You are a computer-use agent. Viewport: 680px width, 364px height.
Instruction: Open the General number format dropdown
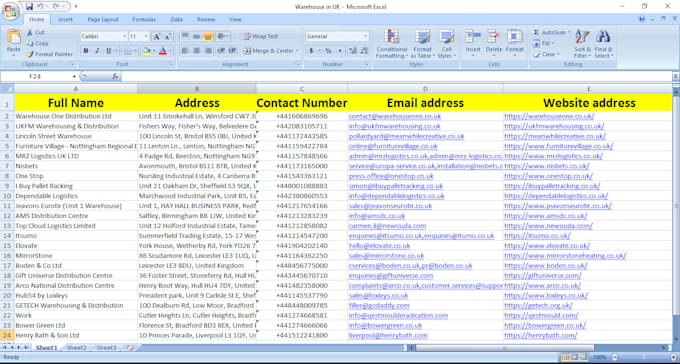coord(366,36)
